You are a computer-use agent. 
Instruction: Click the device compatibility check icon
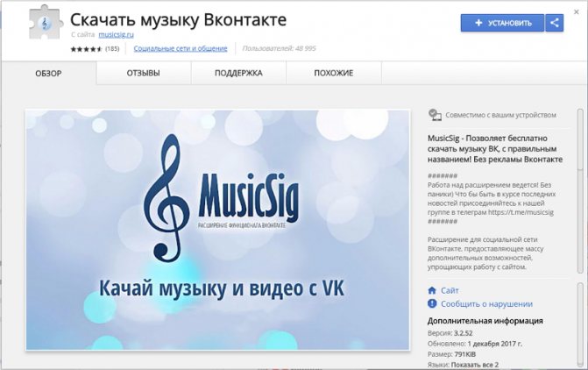(x=435, y=115)
